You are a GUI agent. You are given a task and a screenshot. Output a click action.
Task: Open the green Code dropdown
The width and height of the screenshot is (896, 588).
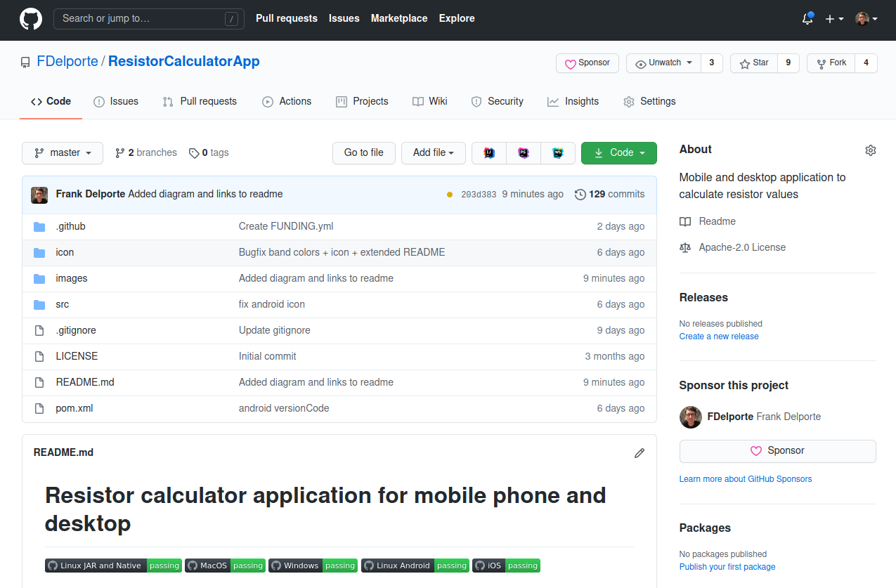pos(619,153)
